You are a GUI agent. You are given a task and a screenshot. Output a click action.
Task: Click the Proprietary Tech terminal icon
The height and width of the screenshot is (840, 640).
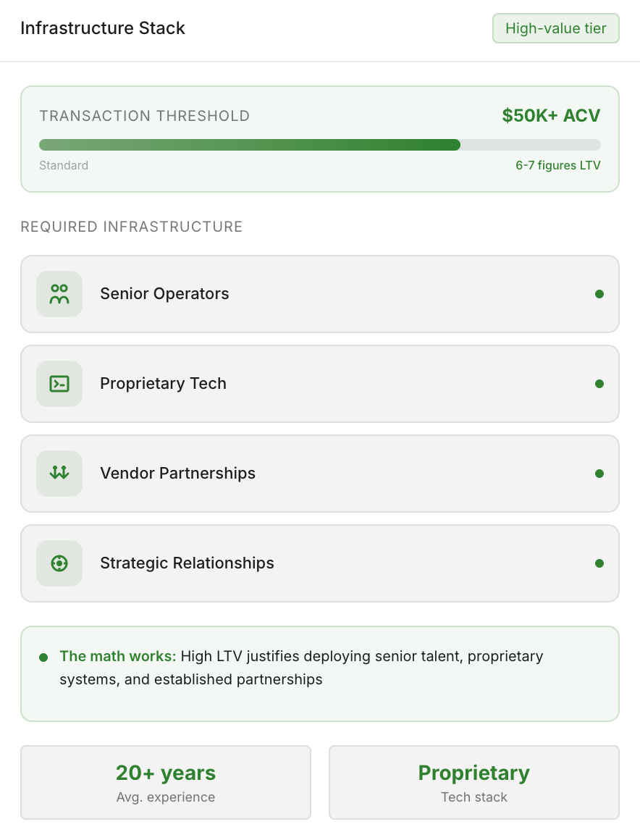click(59, 384)
